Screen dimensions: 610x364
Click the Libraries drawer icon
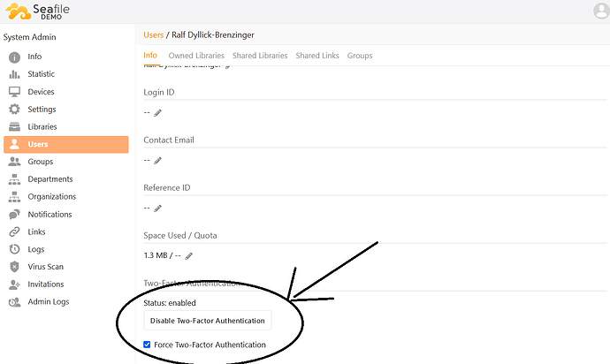pos(14,126)
